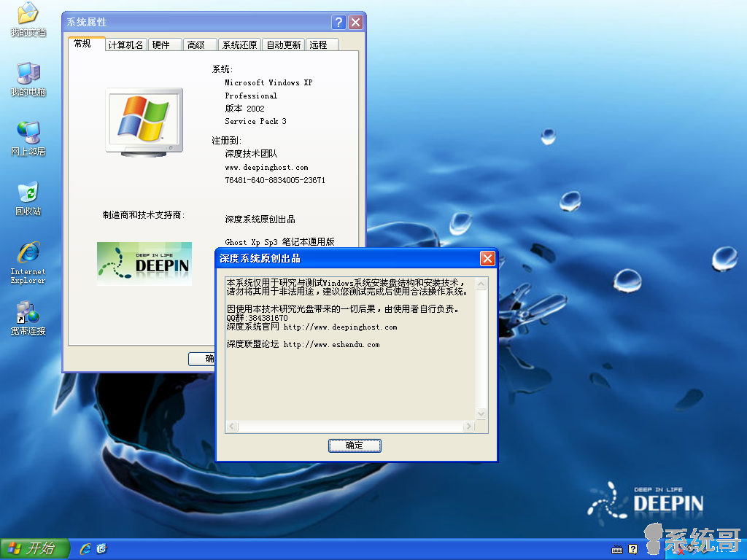Click the scroll up arrow in message box

click(481, 284)
